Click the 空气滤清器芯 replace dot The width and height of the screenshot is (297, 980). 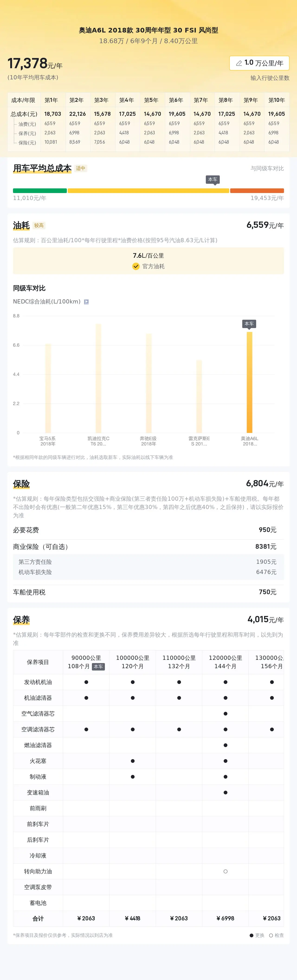tap(226, 714)
